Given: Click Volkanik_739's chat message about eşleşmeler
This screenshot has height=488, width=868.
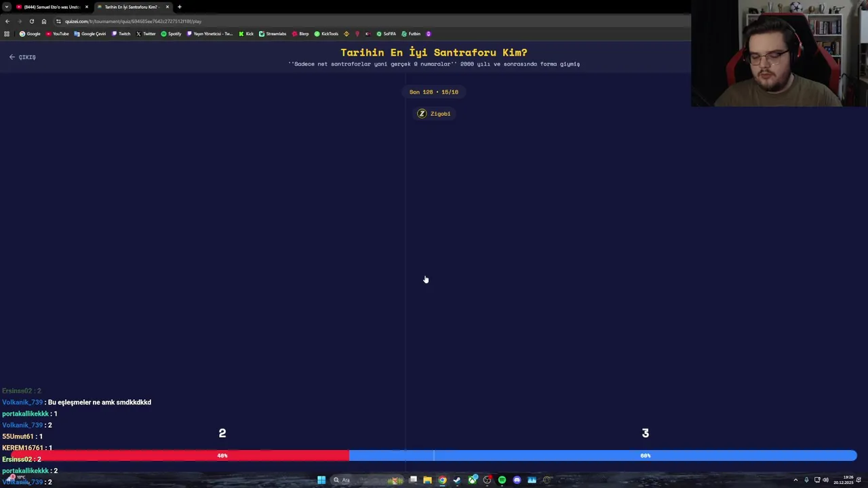Looking at the screenshot, I should coord(100,403).
